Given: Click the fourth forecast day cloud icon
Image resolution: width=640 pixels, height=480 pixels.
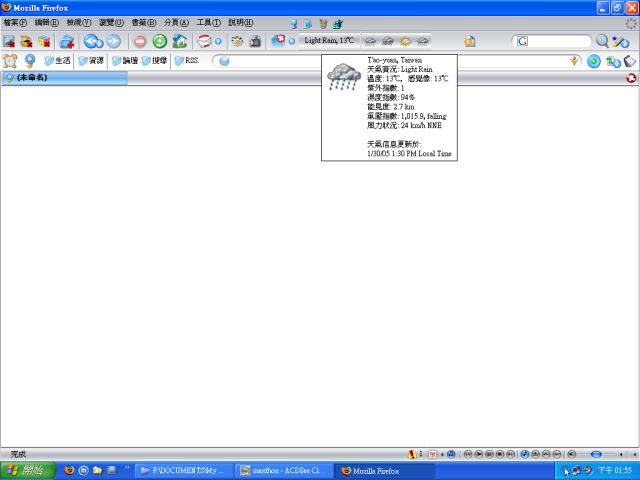Looking at the screenshot, I should coord(423,41).
